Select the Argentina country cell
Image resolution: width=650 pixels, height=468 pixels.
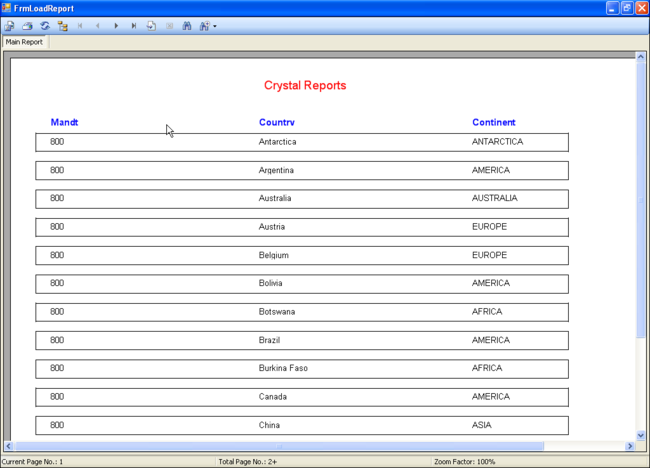point(276,170)
